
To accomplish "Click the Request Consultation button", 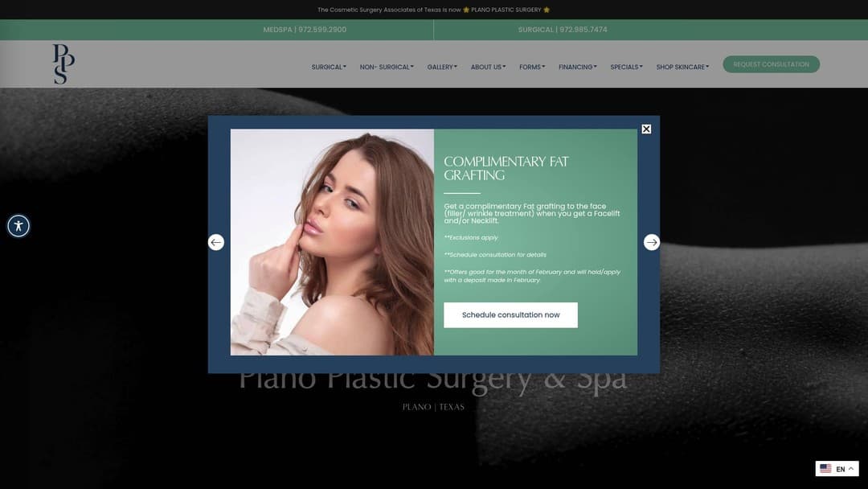I will pos(771,64).
